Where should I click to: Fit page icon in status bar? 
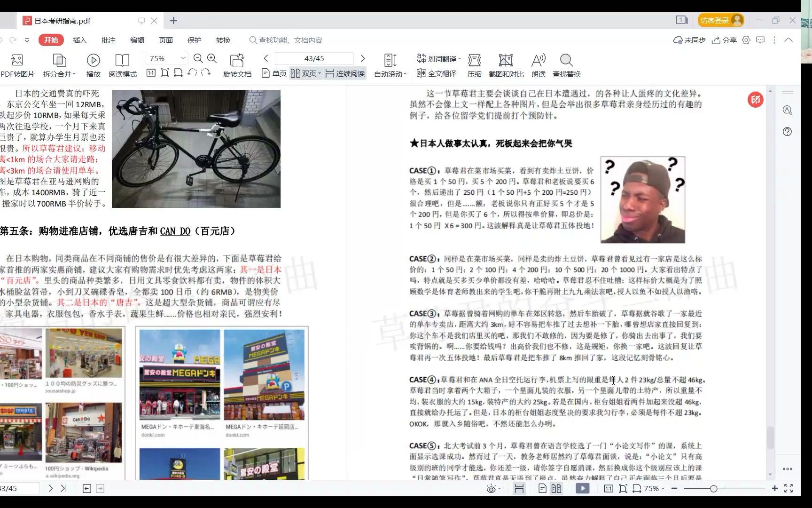[x=623, y=489]
